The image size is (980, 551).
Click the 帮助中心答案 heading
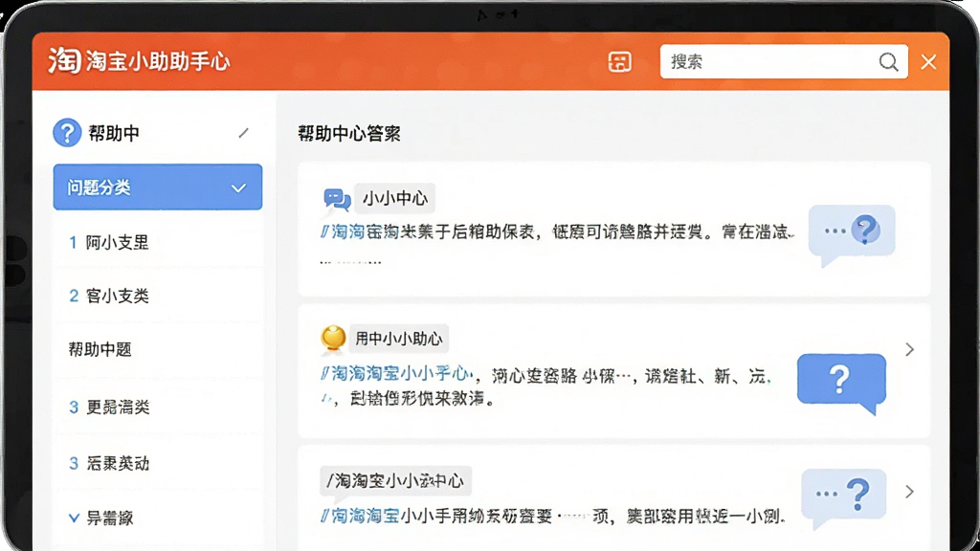click(x=348, y=133)
